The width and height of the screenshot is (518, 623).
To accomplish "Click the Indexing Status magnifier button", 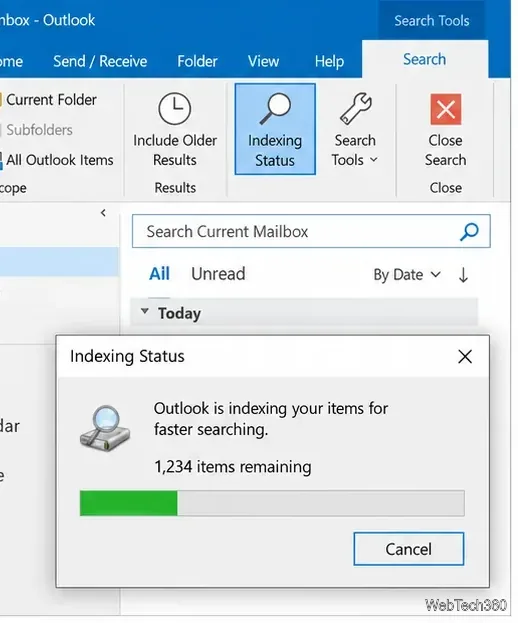I will [275, 129].
